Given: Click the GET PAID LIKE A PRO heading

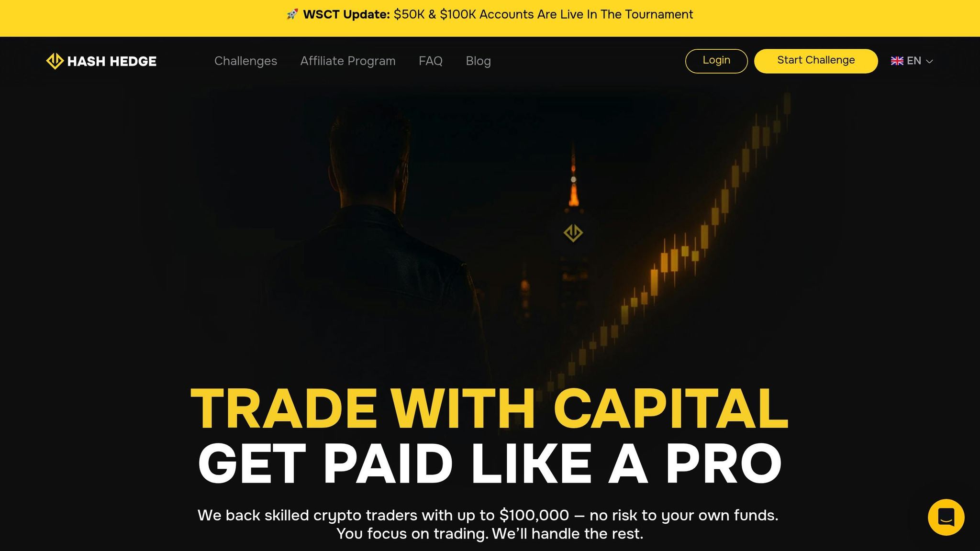Looking at the screenshot, I should (490, 463).
